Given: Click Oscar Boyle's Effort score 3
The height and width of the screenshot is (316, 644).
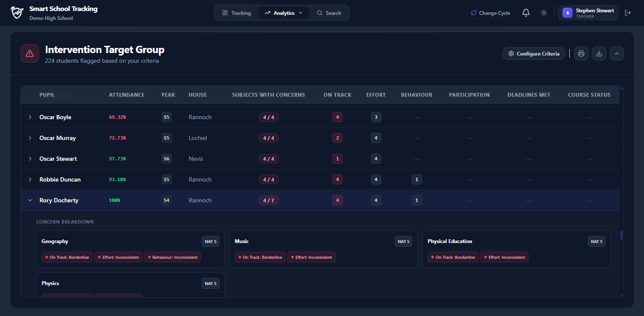Looking at the screenshot, I should tap(376, 117).
